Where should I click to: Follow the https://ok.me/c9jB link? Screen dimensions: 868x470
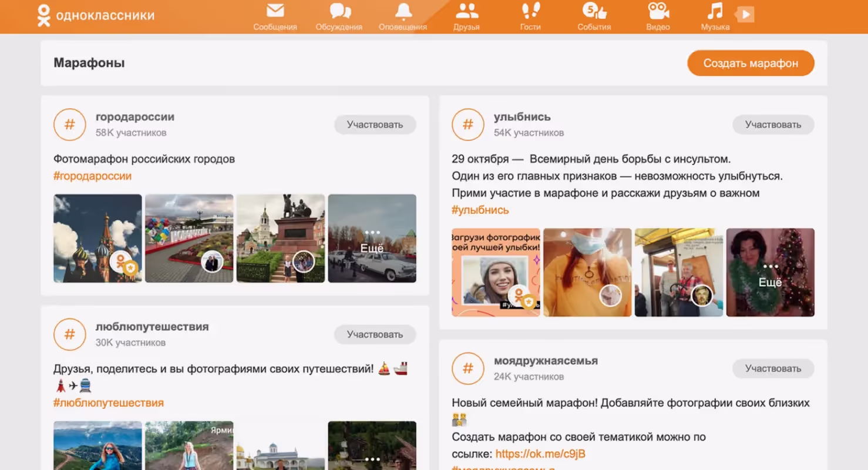540,454
